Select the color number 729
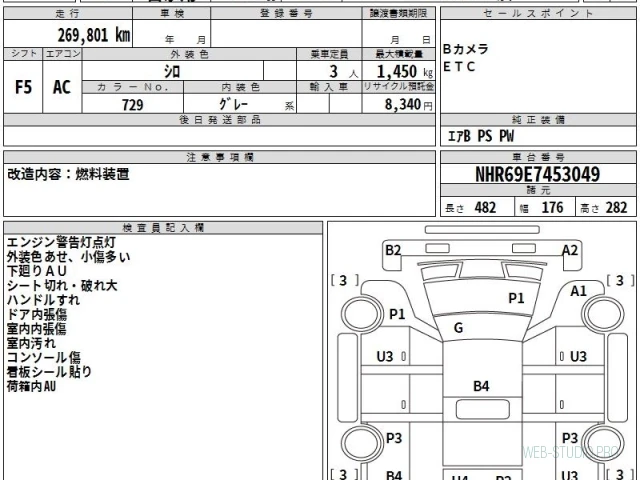The width and height of the screenshot is (640, 480). 133,105
